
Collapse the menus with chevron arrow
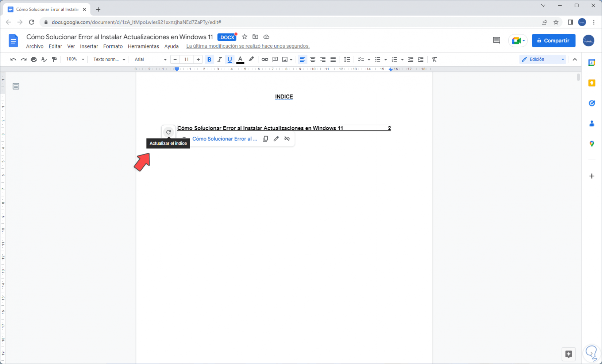(575, 59)
